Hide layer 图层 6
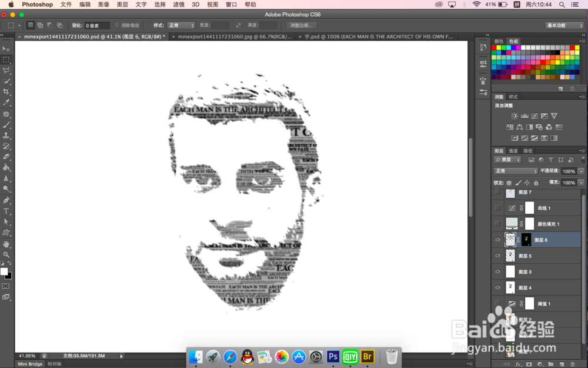Viewport: 588px width, 368px height. 497,240
